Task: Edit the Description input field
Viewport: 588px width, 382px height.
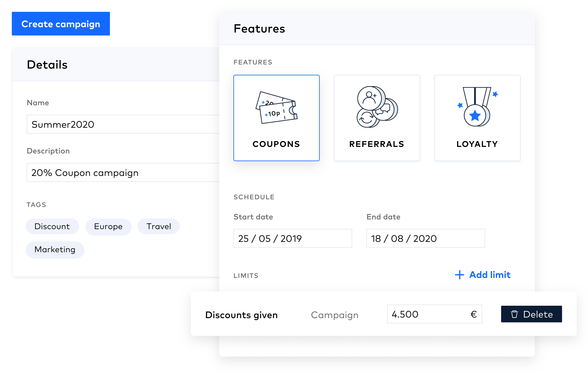Action: click(x=123, y=172)
